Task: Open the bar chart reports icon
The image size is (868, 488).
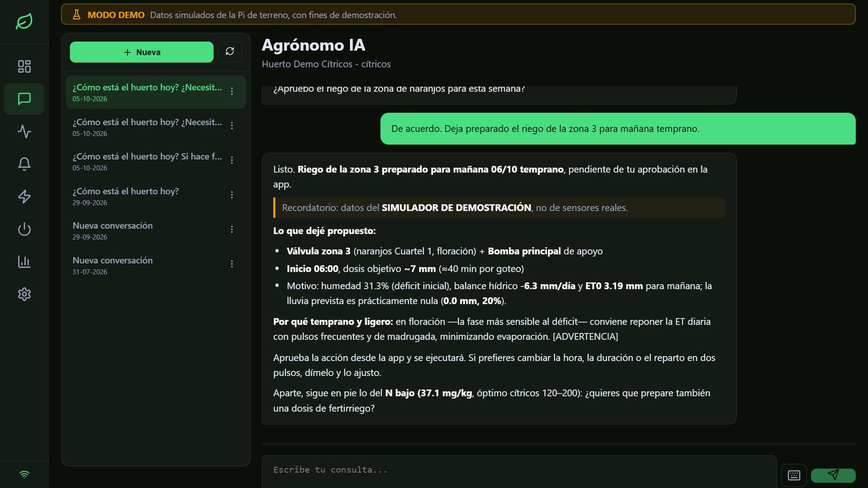Action: (x=24, y=261)
